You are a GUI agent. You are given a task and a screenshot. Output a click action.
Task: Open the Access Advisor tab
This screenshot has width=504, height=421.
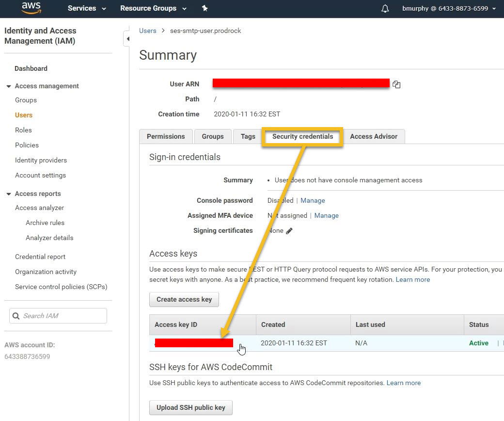tap(374, 136)
